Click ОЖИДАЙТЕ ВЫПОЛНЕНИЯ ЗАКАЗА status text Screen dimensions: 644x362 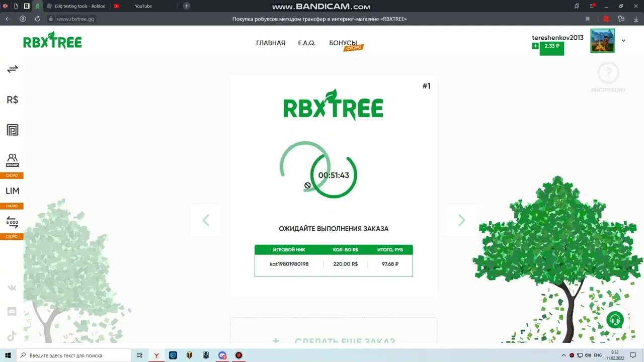[x=334, y=228]
